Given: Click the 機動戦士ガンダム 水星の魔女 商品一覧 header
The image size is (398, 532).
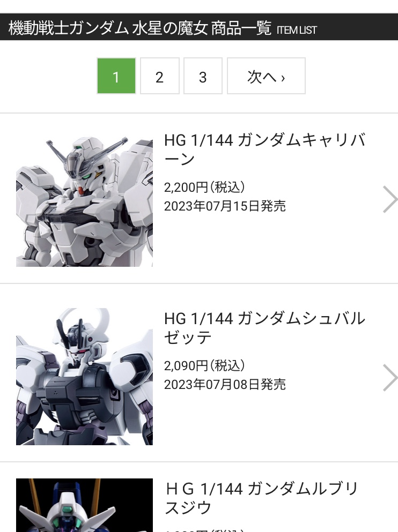Looking at the screenshot, I should pos(140,28).
